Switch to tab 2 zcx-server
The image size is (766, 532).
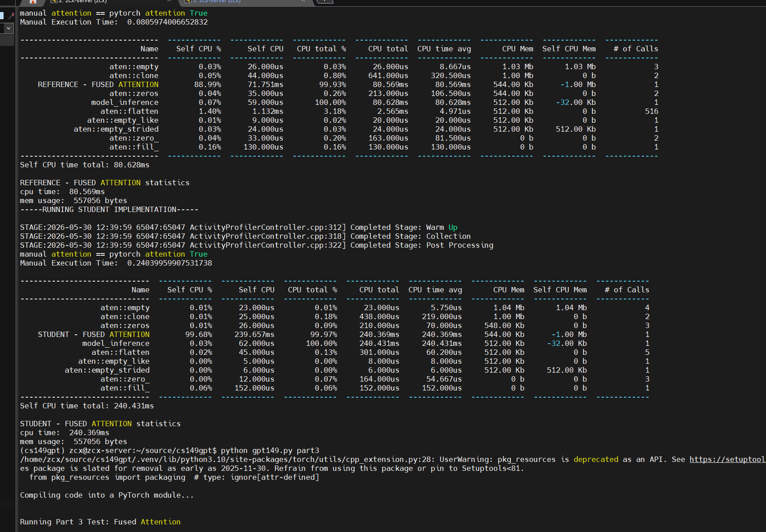pyautogui.click(x=83, y=1)
